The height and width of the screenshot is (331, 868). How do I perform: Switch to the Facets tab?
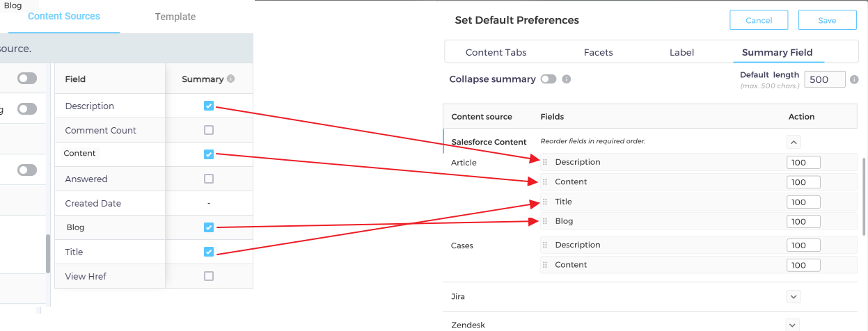[x=598, y=52]
